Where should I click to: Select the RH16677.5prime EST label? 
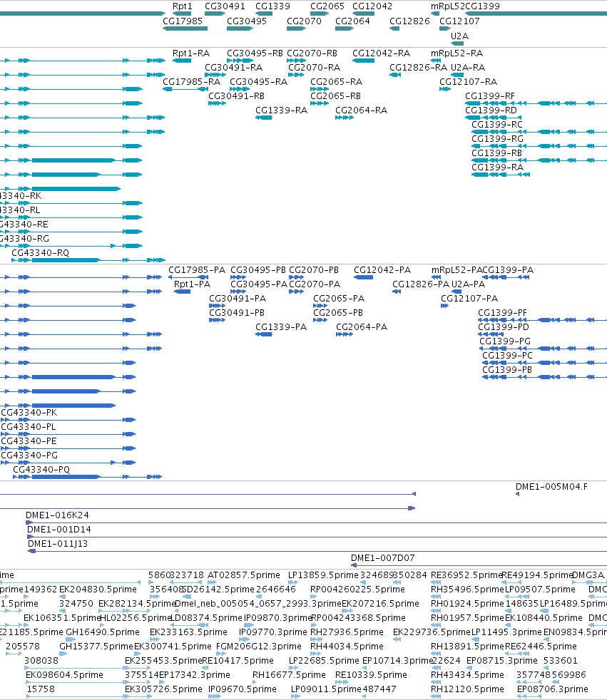[289, 676]
